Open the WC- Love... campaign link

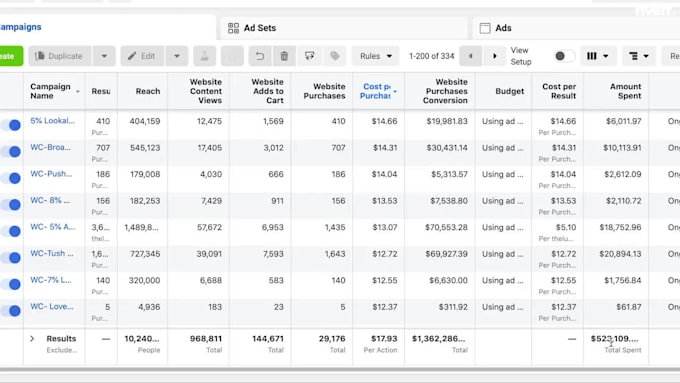click(52, 306)
